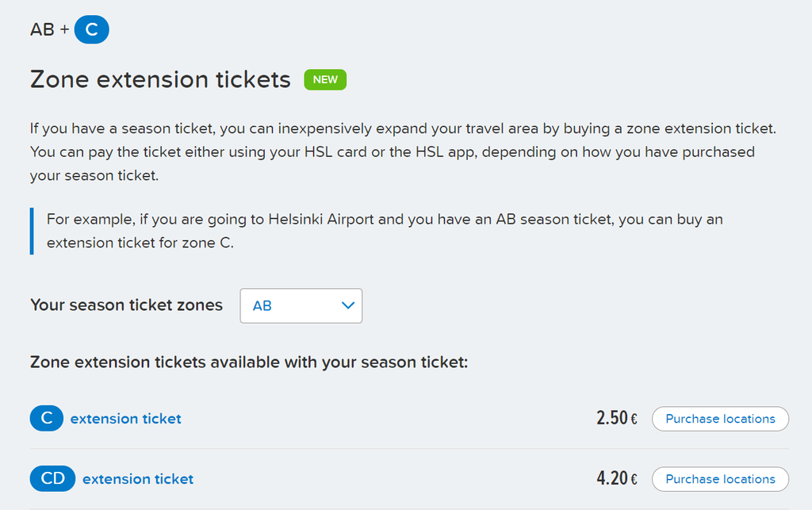Open the CD extension ticket link
Image resolution: width=812 pixels, height=510 pixels.
[138, 479]
